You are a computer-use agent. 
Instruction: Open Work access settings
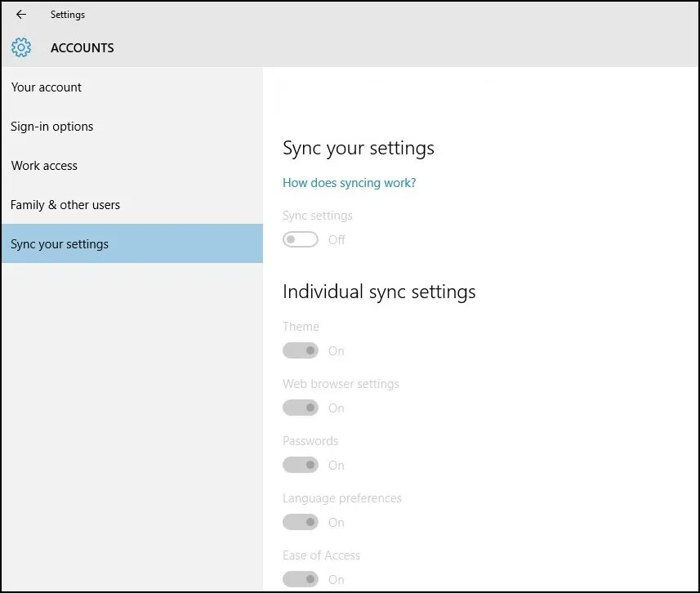pos(132,166)
